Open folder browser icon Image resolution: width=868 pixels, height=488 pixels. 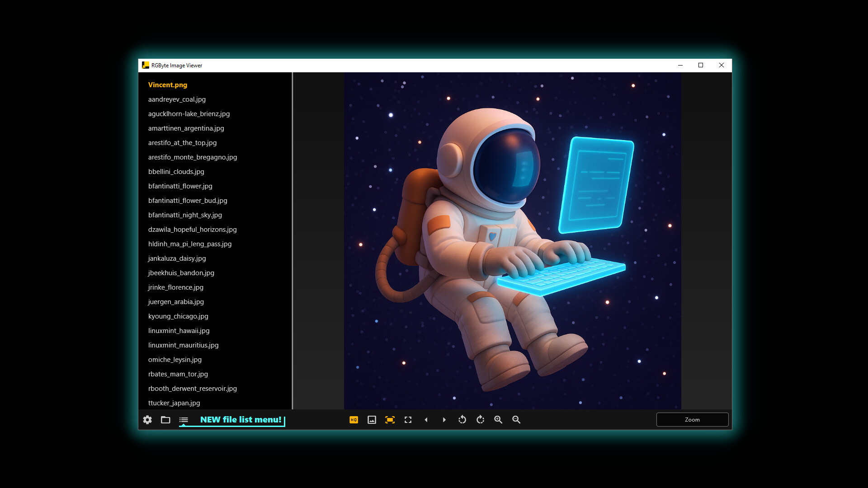165,420
